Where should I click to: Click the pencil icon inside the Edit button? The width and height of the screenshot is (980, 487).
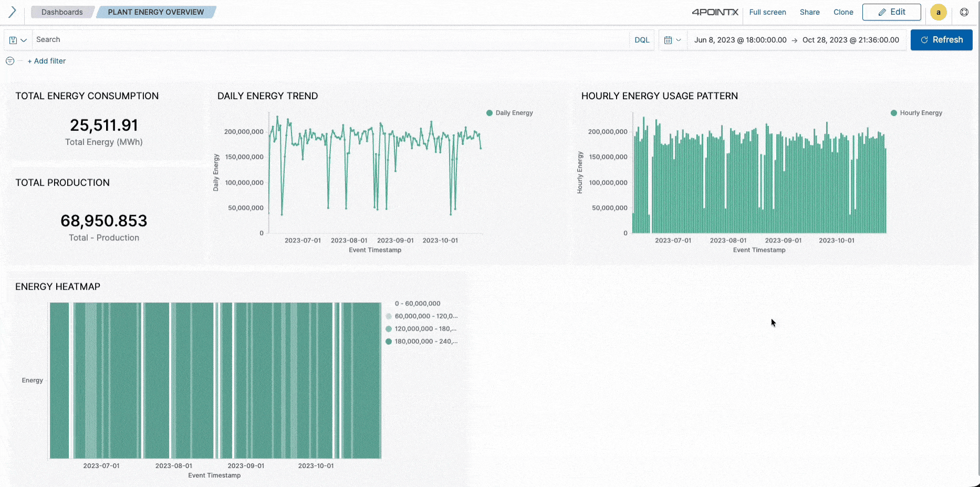882,12
